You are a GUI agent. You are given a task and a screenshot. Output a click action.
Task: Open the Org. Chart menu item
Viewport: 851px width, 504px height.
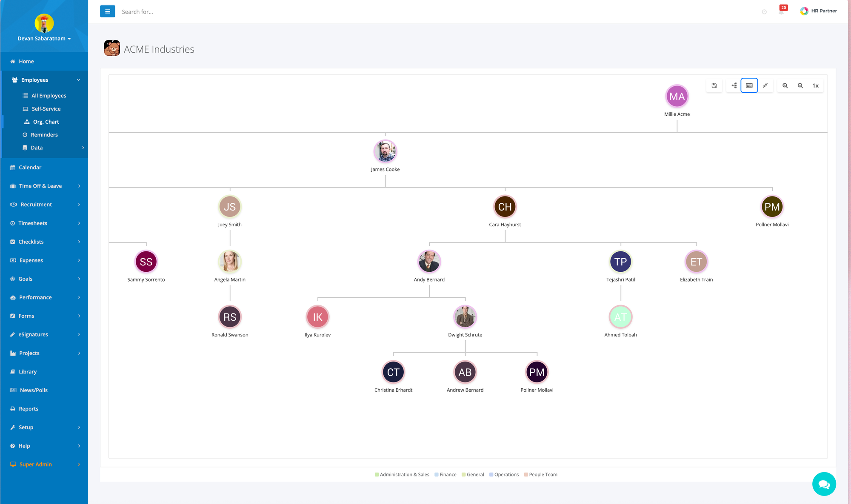[46, 122]
